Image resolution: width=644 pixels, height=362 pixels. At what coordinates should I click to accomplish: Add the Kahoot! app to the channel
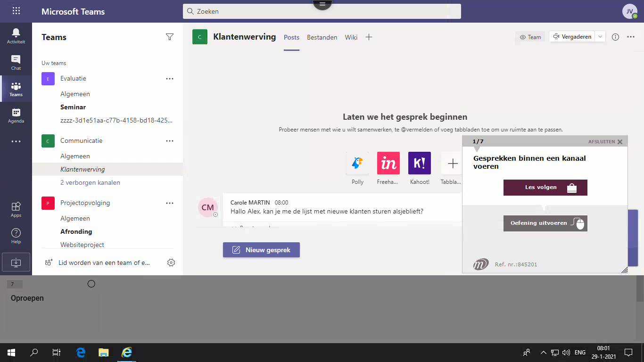419,163
